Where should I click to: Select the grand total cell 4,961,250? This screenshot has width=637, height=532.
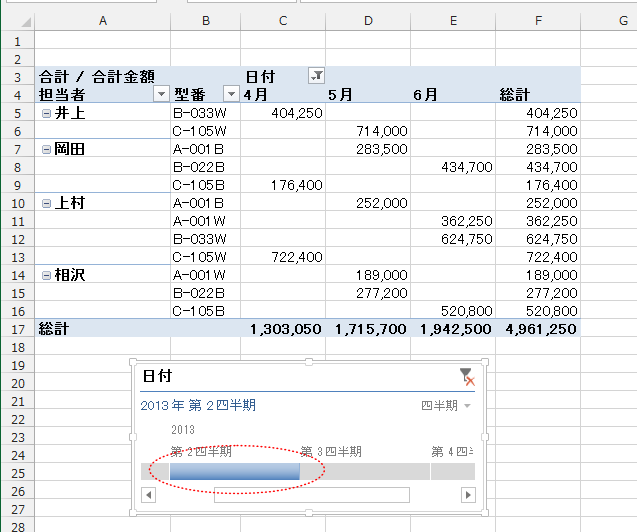(539, 328)
